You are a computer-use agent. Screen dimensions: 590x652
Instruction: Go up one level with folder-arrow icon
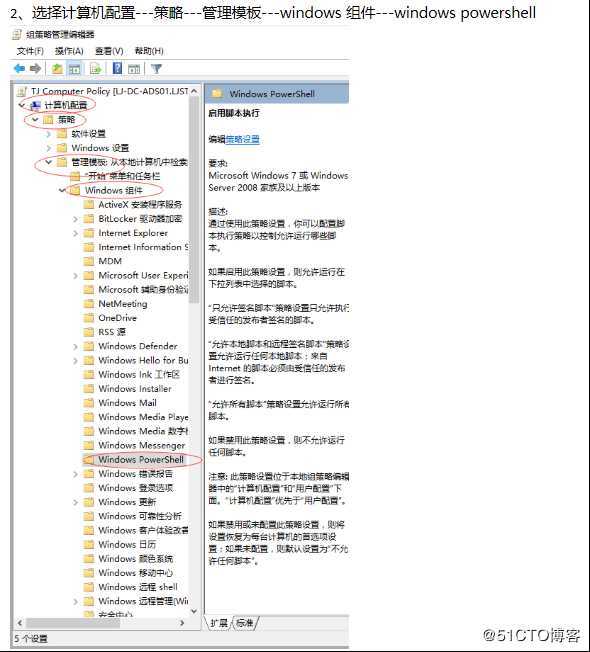click(x=57, y=69)
